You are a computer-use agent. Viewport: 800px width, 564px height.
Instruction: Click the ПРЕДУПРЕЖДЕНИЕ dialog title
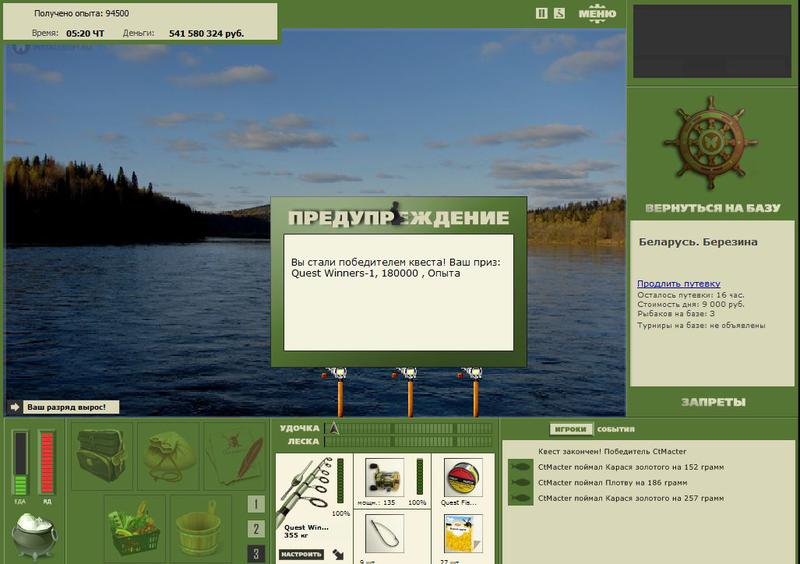(398, 218)
